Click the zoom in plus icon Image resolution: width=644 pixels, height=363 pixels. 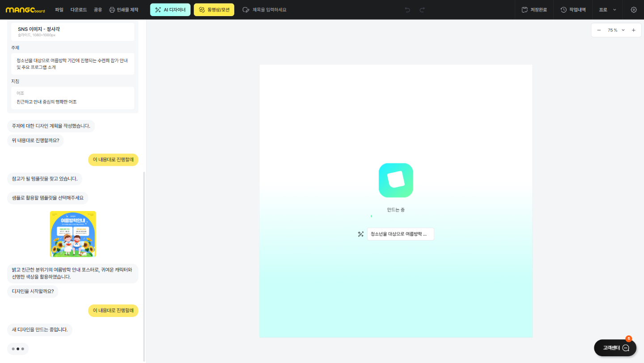pos(633,30)
